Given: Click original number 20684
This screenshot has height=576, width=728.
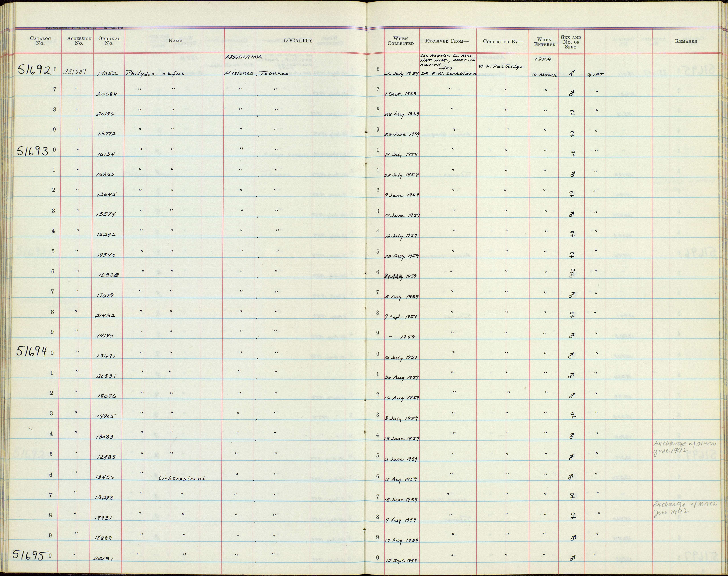Looking at the screenshot, I should click(107, 94).
